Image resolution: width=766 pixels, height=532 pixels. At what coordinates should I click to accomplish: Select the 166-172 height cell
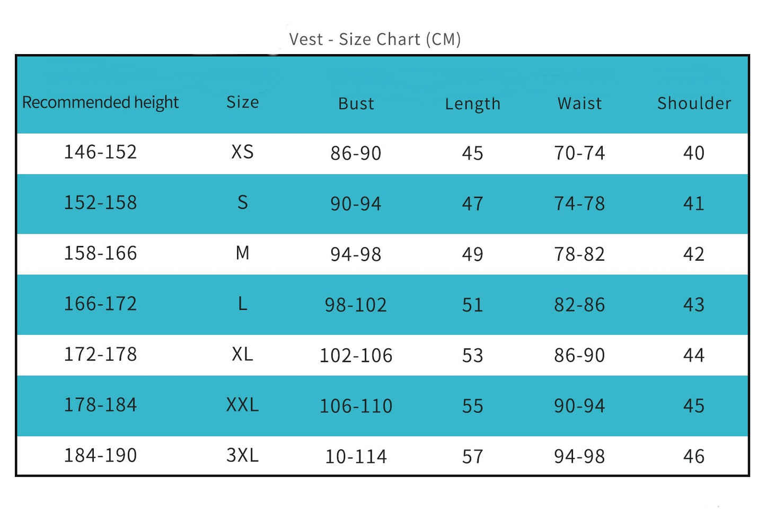(x=100, y=304)
